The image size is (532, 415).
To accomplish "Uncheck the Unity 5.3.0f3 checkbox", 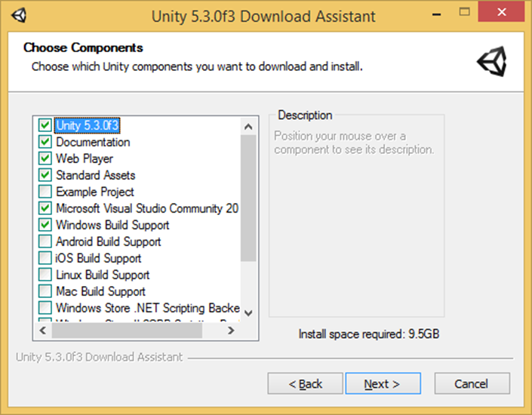I will pos(45,125).
